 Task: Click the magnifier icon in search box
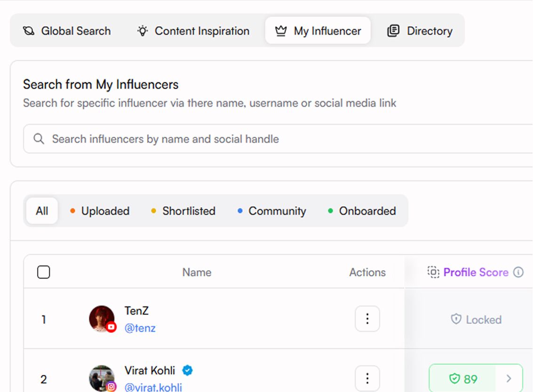(x=39, y=139)
